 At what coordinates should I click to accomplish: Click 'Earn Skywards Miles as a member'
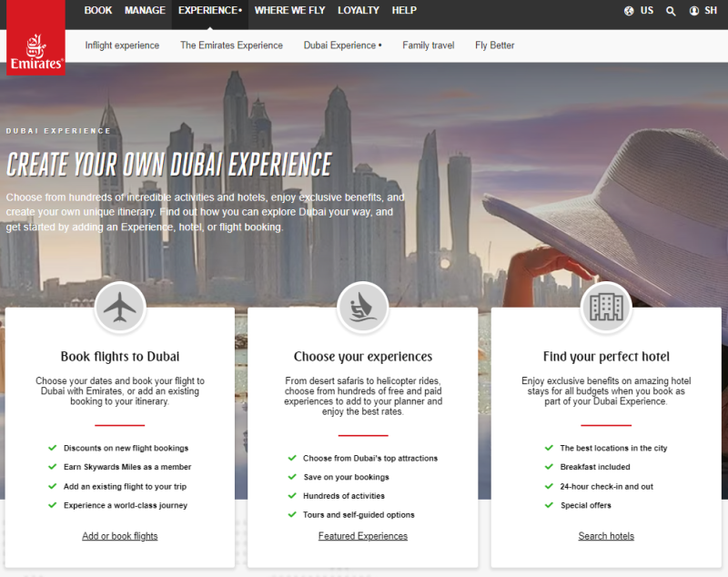click(127, 467)
